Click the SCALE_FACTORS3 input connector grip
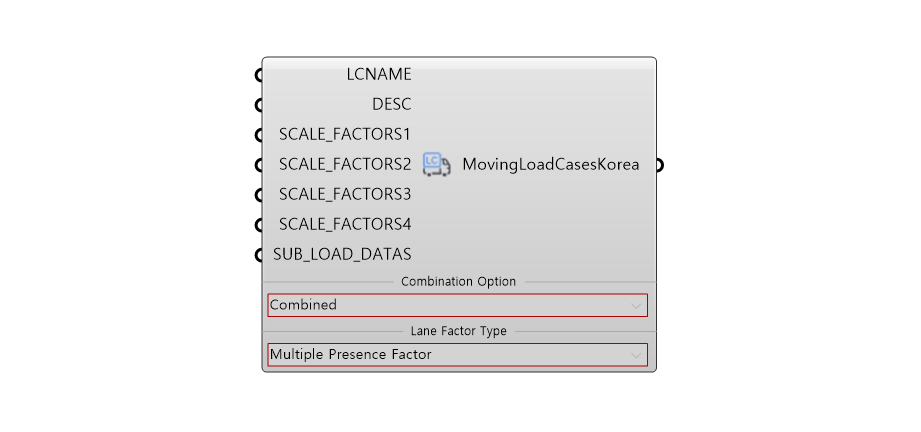Screen dimensions: 921x432 pos(259,195)
